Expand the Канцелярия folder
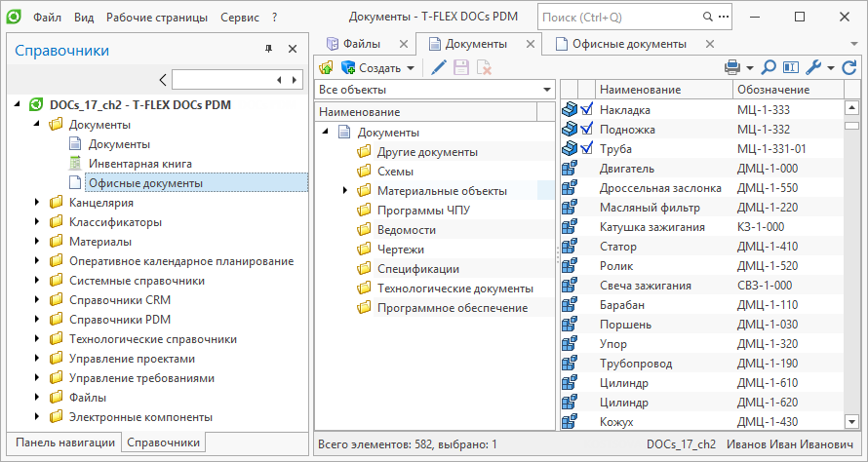 tap(37, 203)
